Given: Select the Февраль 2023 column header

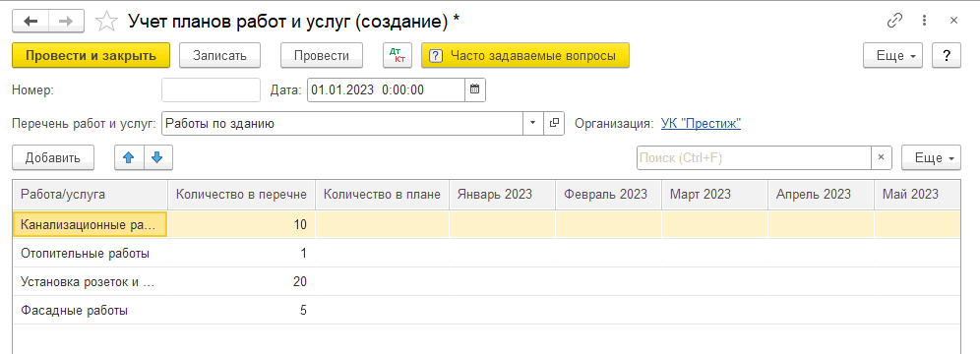Looking at the screenshot, I should (608, 194).
